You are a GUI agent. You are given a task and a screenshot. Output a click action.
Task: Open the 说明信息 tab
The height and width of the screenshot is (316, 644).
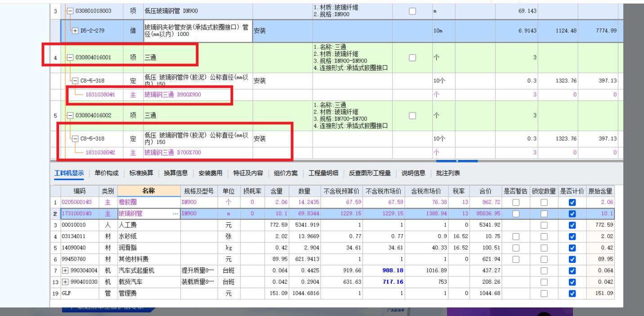coord(413,173)
